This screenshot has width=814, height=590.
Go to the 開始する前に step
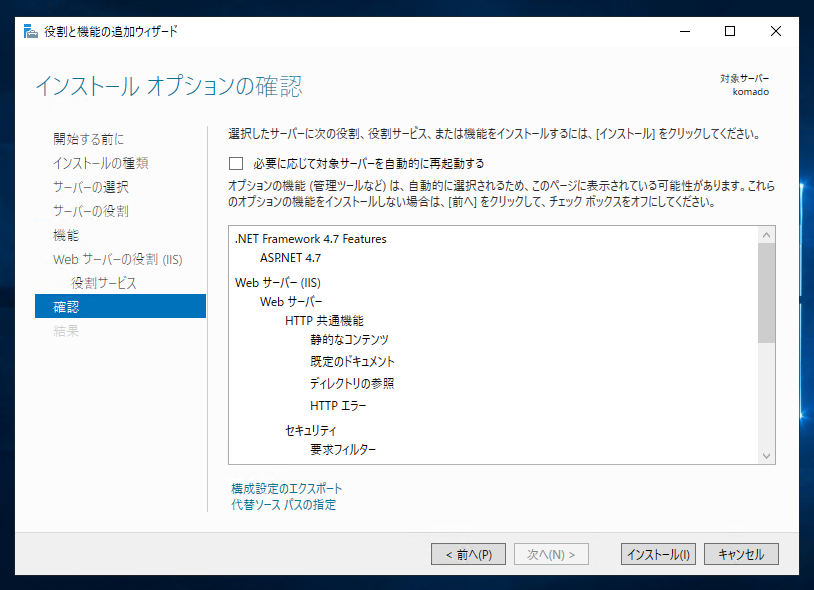tap(88, 139)
